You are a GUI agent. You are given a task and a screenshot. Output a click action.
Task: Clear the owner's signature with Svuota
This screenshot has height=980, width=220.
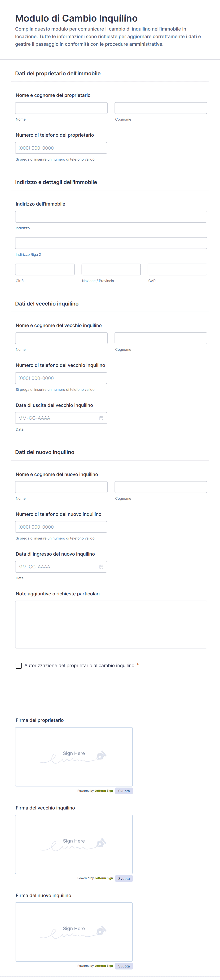[x=123, y=791]
